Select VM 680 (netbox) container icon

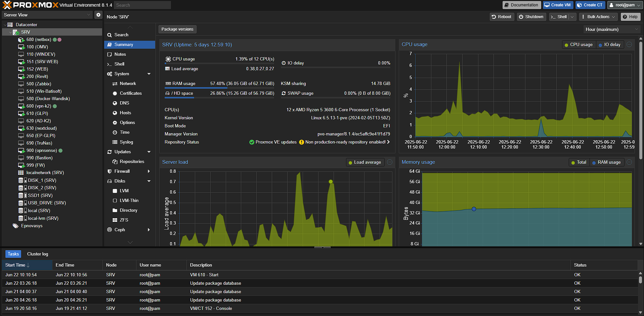point(21,40)
